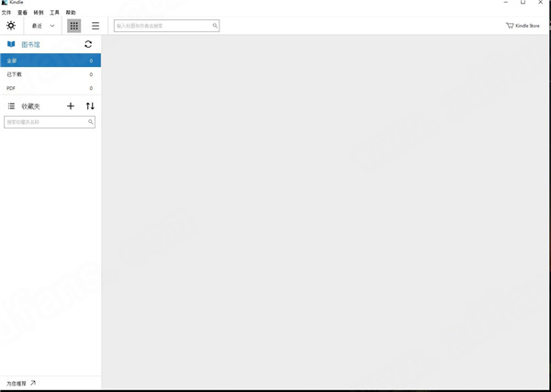
Task: Open the 最近 sort dropdown
Action: coord(43,26)
